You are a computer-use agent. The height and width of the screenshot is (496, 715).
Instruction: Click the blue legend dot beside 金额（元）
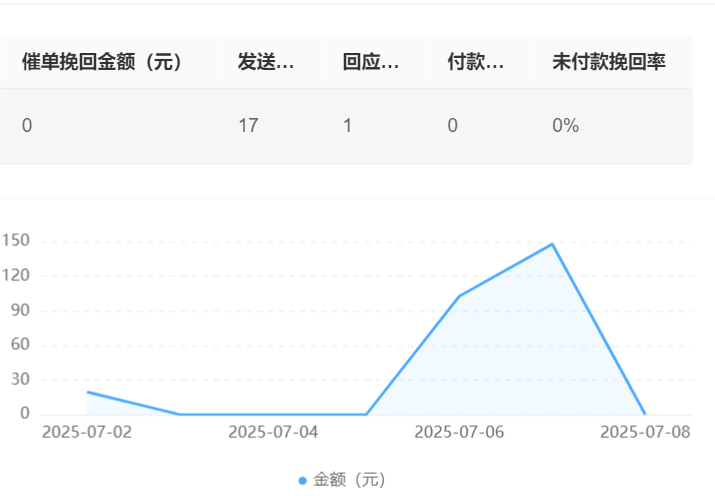(x=302, y=480)
